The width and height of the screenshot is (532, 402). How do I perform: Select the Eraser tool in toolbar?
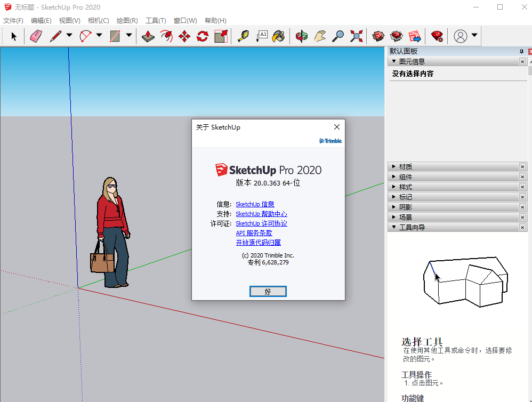pyautogui.click(x=36, y=36)
